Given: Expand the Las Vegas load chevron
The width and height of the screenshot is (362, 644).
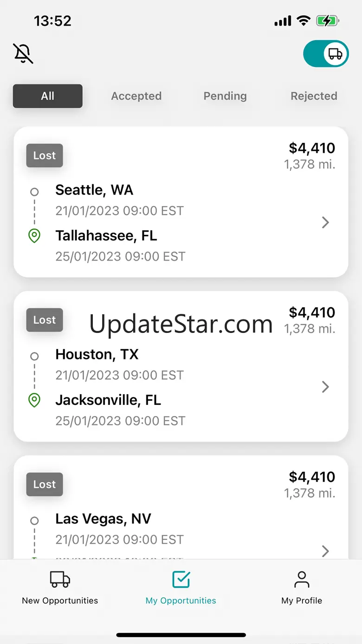Looking at the screenshot, I should [x=325, y=551].
